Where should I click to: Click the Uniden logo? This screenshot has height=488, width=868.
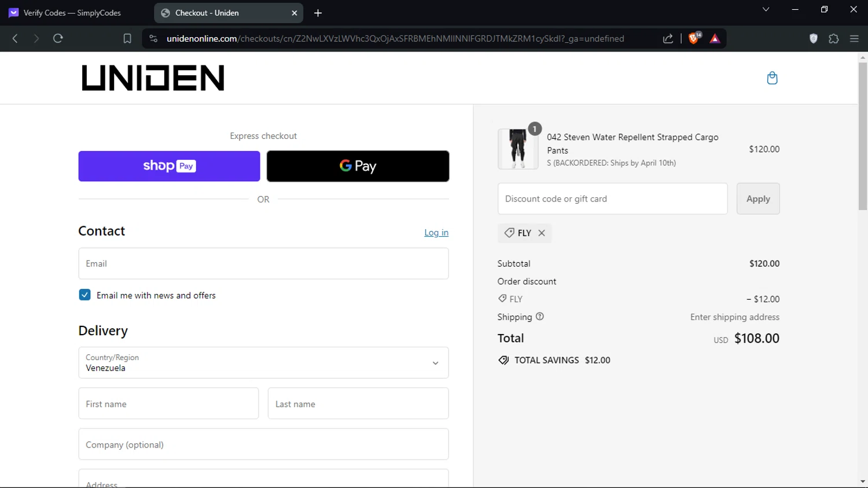tap(153, 78)
